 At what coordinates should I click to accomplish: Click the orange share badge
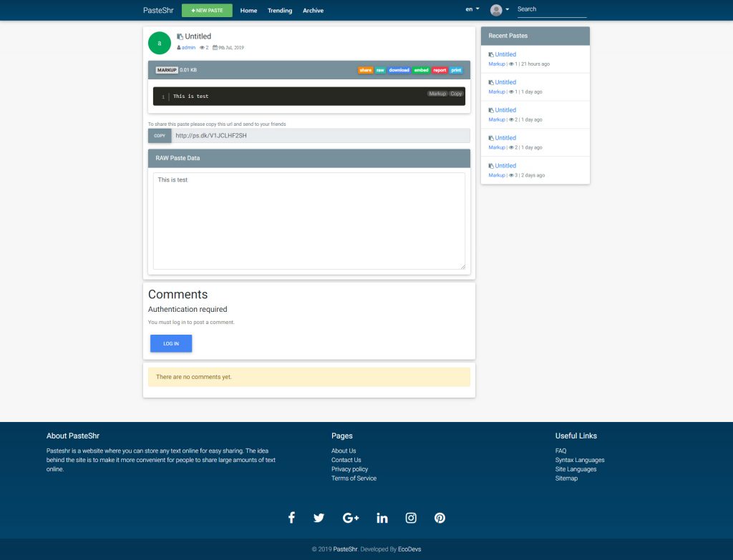(x=366, y=70)
